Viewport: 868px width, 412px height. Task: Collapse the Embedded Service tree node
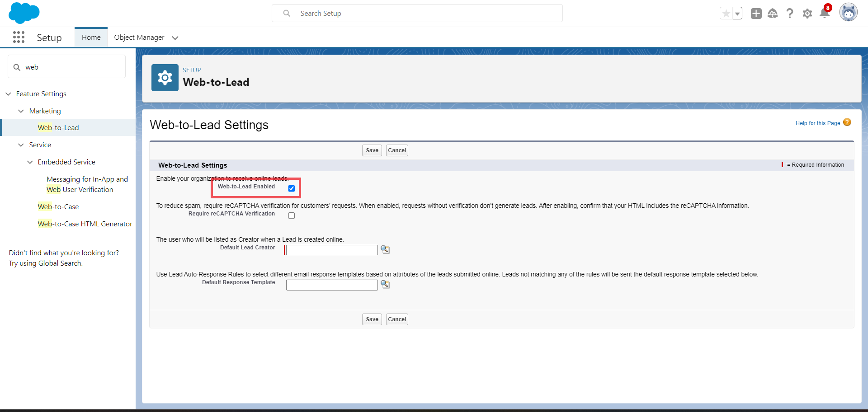pyautogui.click(x=30, y=162)
